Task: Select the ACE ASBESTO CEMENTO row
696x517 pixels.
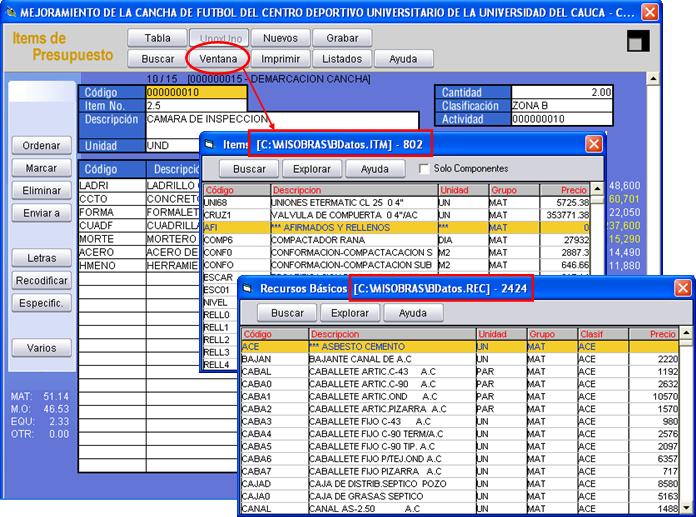Action: (x=460, y=347)
